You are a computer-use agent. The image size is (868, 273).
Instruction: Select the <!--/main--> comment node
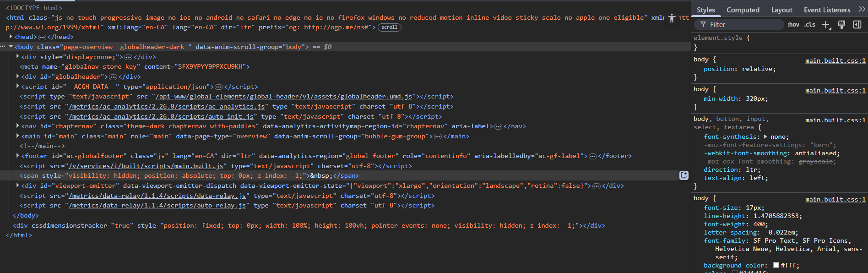pyautogui.click(x=42, y=146)
